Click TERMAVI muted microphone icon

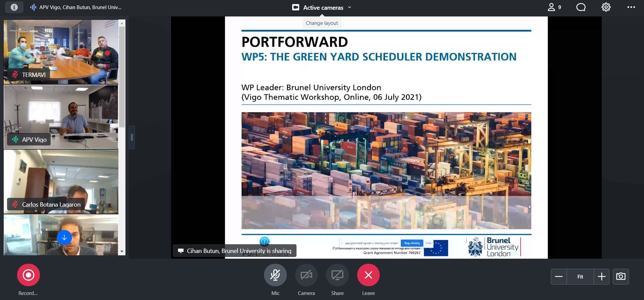coord(15,75)
